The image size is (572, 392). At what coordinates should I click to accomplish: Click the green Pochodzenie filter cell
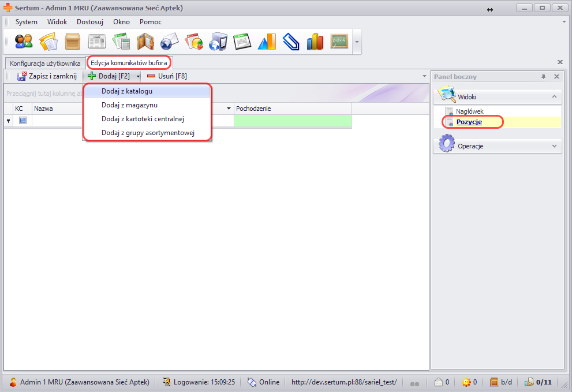point(292,121)
